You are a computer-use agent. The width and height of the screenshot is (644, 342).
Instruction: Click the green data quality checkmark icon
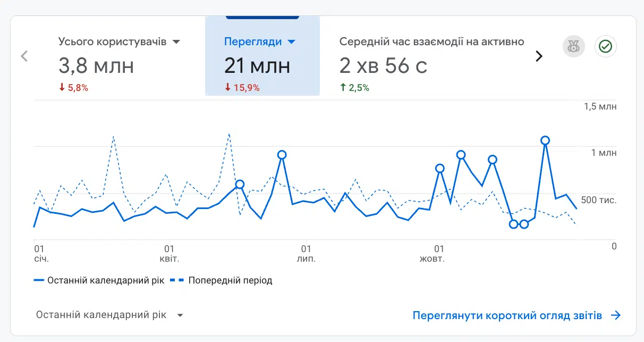[605, 46]
